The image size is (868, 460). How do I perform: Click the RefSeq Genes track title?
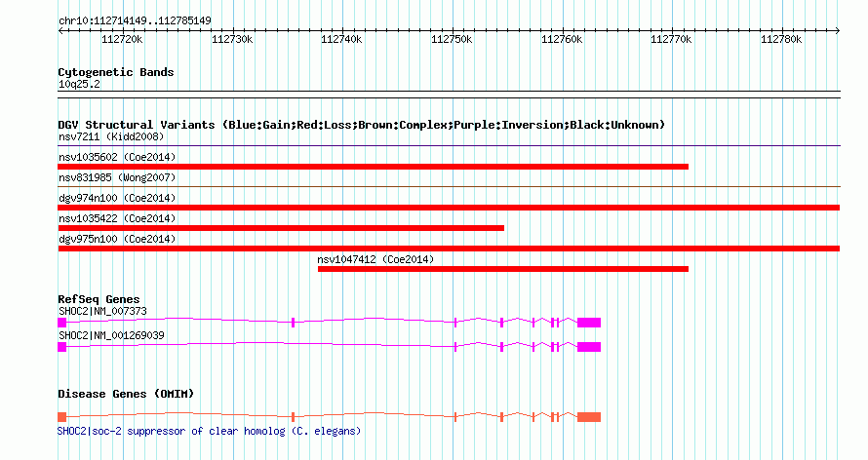(99, 299)
